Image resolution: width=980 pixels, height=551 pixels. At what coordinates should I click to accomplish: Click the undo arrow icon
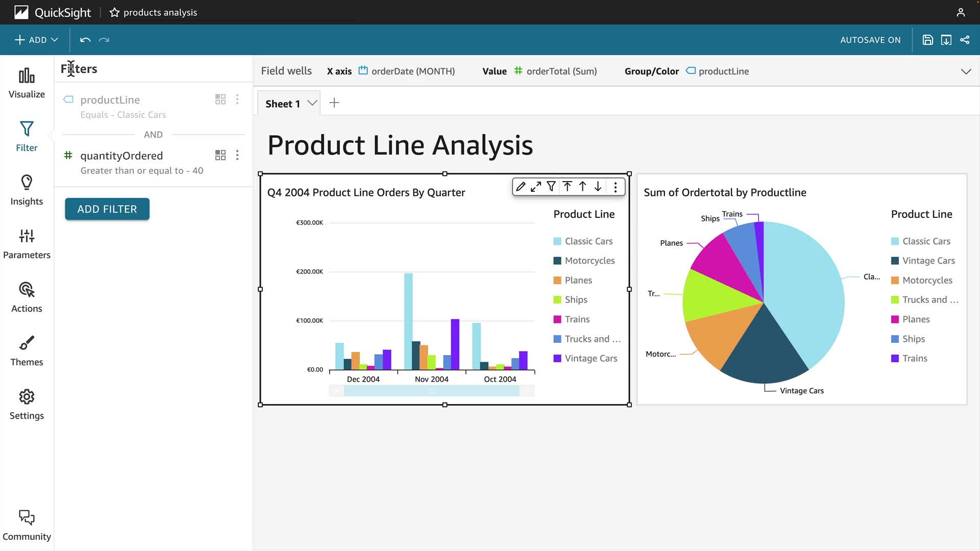(x=85, y=40)
